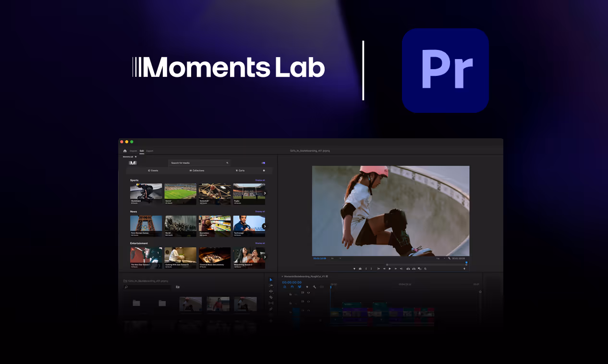Click Display all for News
Screen dimensions: 608x364
point(260,211)
